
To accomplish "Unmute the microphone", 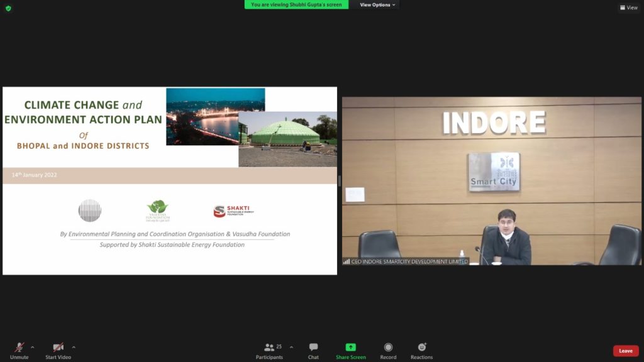I will point(19,351).
